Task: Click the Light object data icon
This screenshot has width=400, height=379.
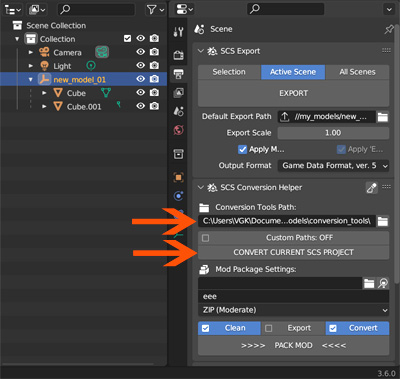Action: pyautogui.click(x=91, y=66)
